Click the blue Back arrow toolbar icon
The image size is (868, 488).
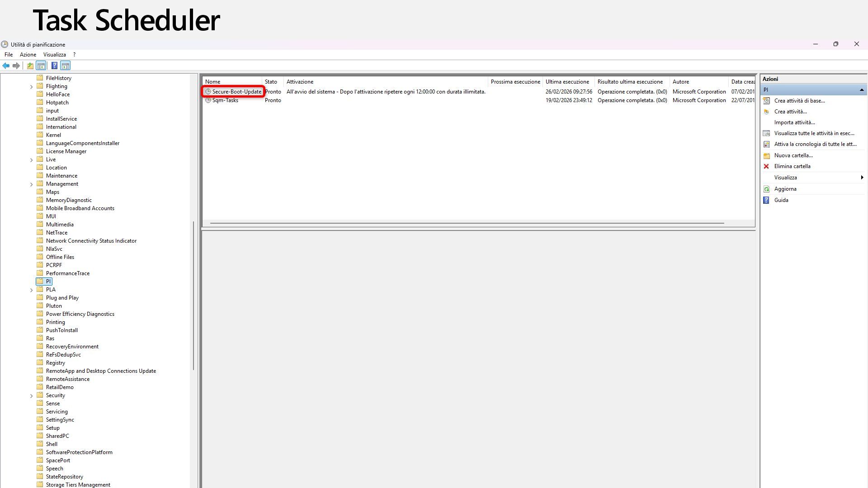point(6,66)
